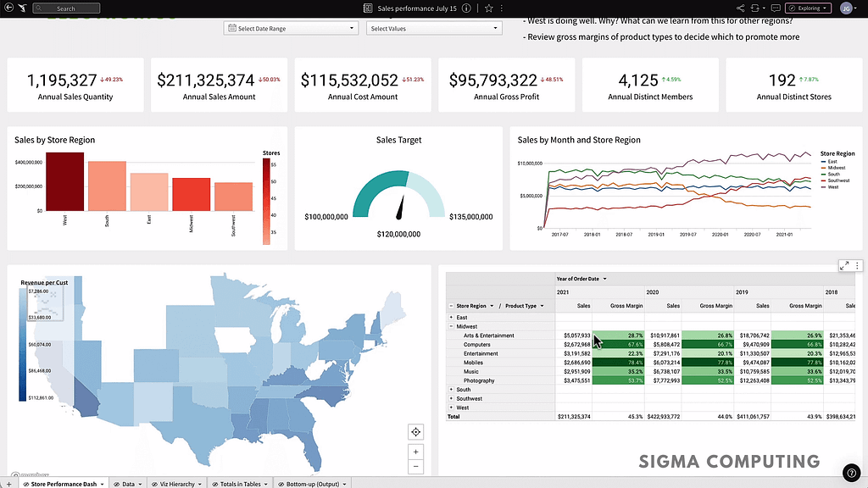This screenshot has height=488, width=868.
Task: Open pivot table element more options menu
Action: (x=857, y=266)
